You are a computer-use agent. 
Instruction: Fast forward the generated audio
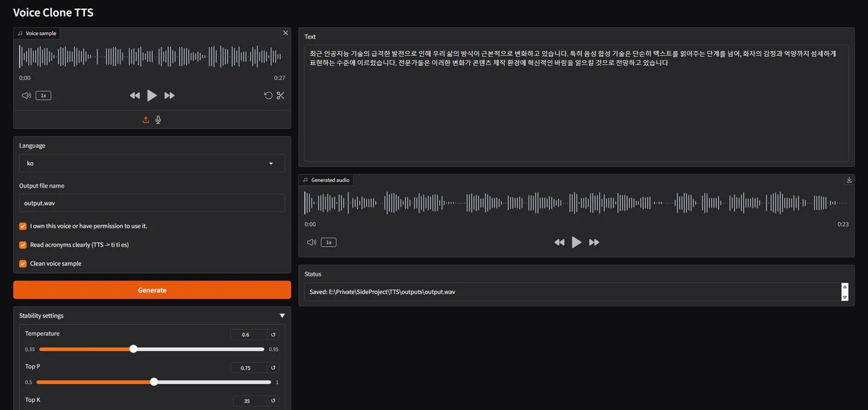pyautogui.click(x=594, y=242)
